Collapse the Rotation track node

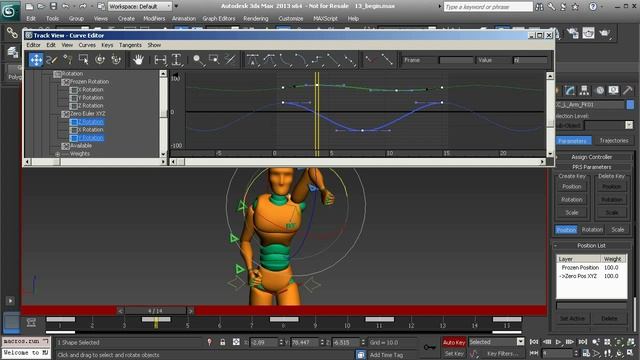58,74
